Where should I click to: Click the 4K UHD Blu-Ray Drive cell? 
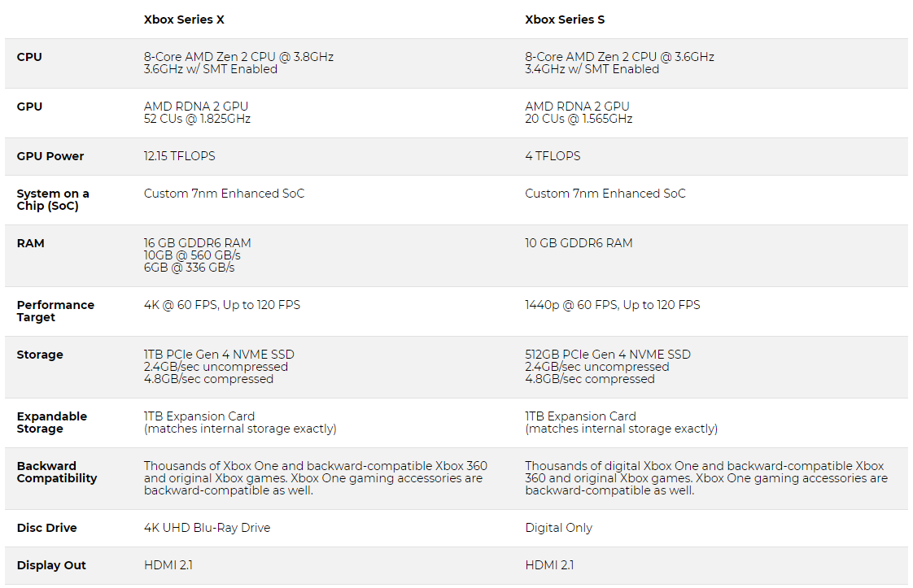(207, 528)
